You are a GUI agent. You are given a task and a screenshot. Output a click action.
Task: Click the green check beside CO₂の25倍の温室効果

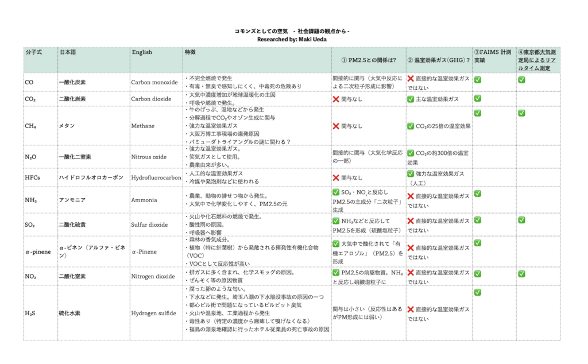[x=411, y=126]
